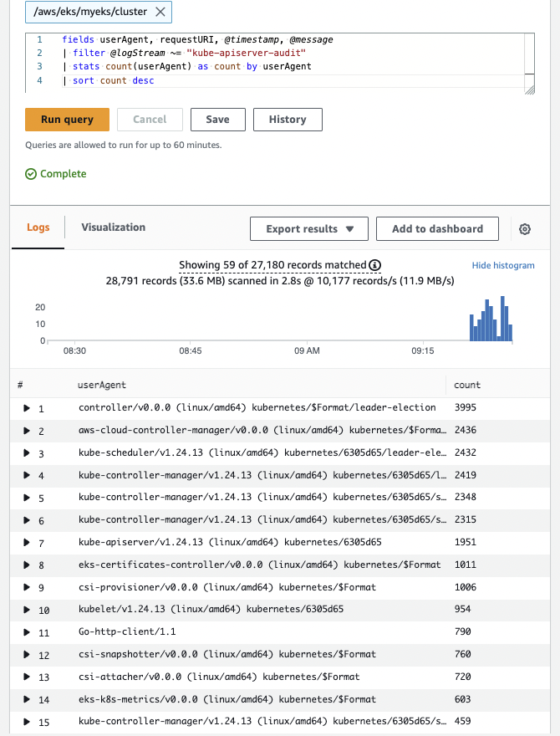The width and height of the screenshot is (560, 736).
Task: Expand row 6 with count 2315
Action: pyautogui.click(x=27, y=520)
